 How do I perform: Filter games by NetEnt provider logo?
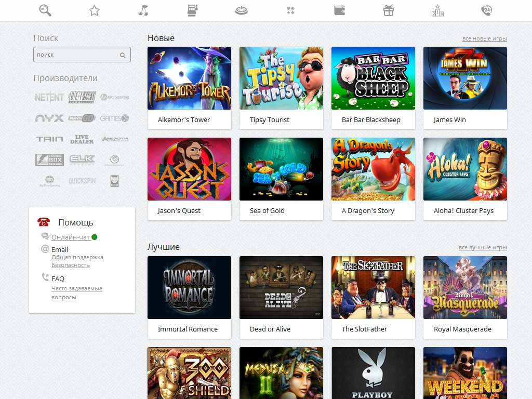[x=49, y=97]
